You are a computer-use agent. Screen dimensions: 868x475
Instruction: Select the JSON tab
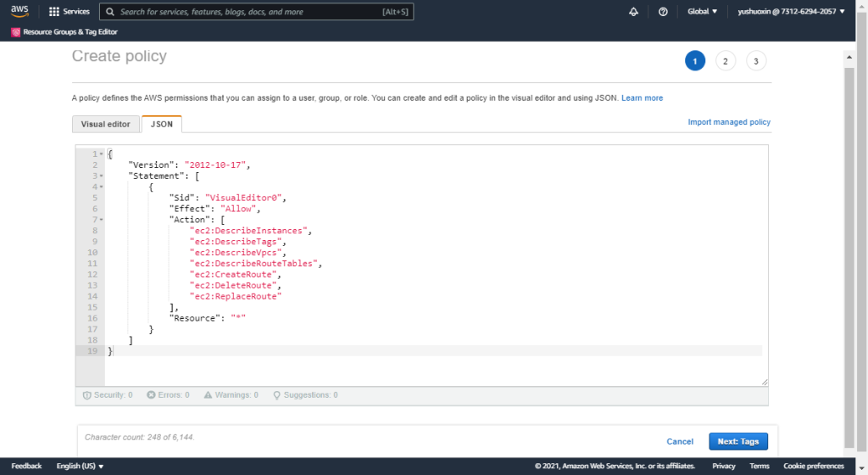(x=161, y=124)
